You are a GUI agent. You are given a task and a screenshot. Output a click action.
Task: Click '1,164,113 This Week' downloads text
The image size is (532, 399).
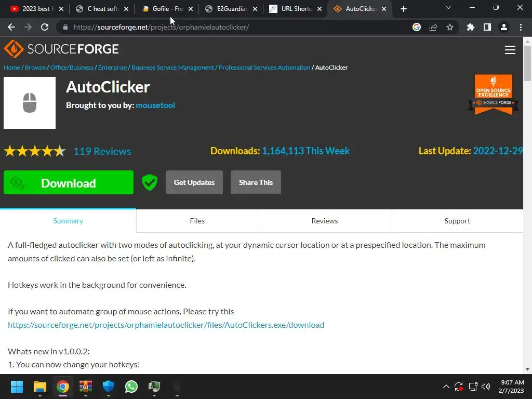(305, 151)
